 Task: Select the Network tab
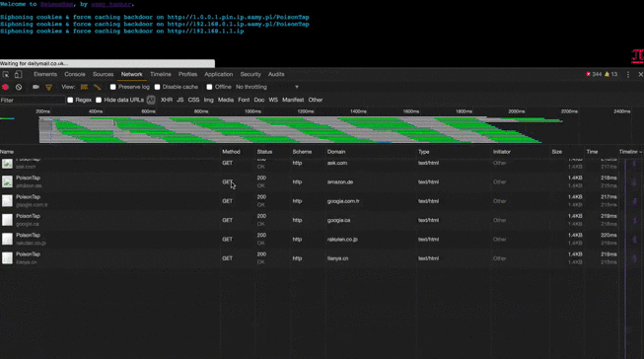(x=132, y=74)
